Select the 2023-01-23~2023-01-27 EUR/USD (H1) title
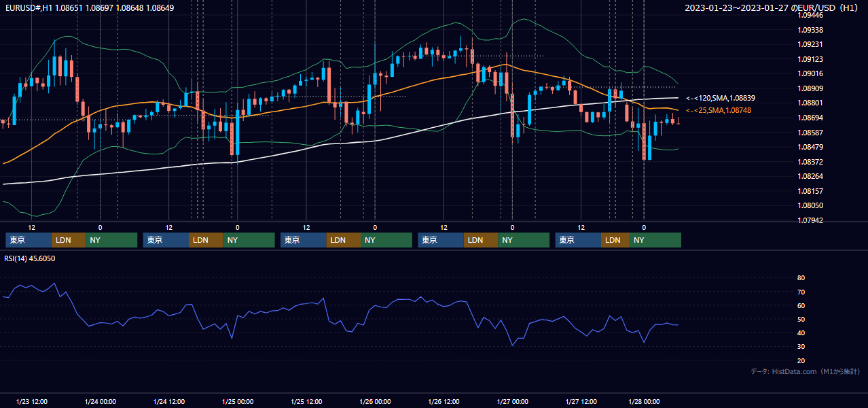The image size is (868, 408). pos(772,8)
